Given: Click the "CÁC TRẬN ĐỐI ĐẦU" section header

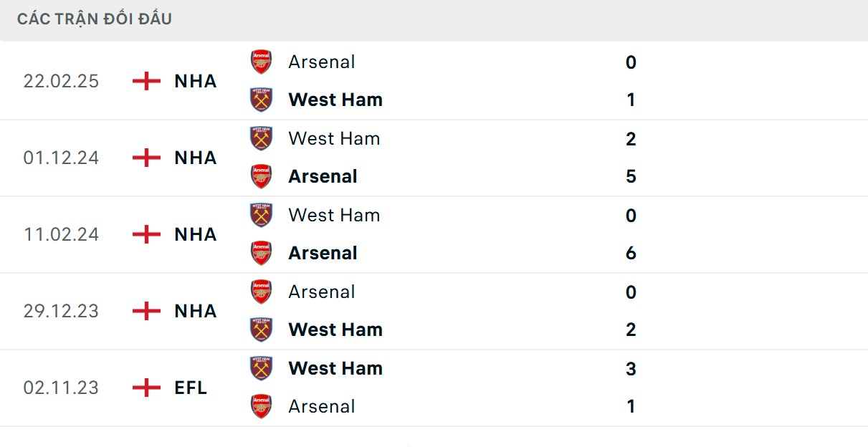Looking at the screenshot, I should (x=95, y=19).
